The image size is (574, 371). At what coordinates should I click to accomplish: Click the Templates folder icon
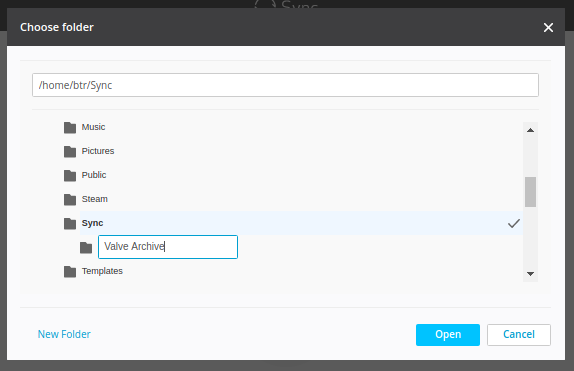click(x=70, y=271)
